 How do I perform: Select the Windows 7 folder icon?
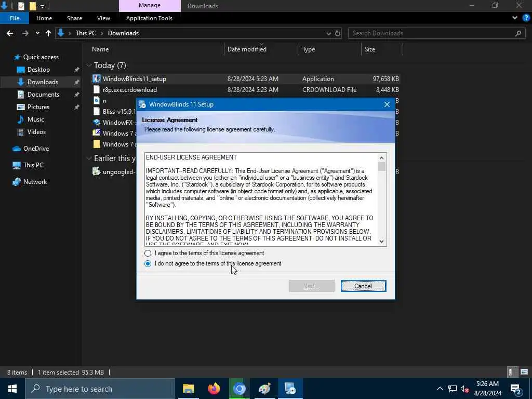(x=97, y=144)
